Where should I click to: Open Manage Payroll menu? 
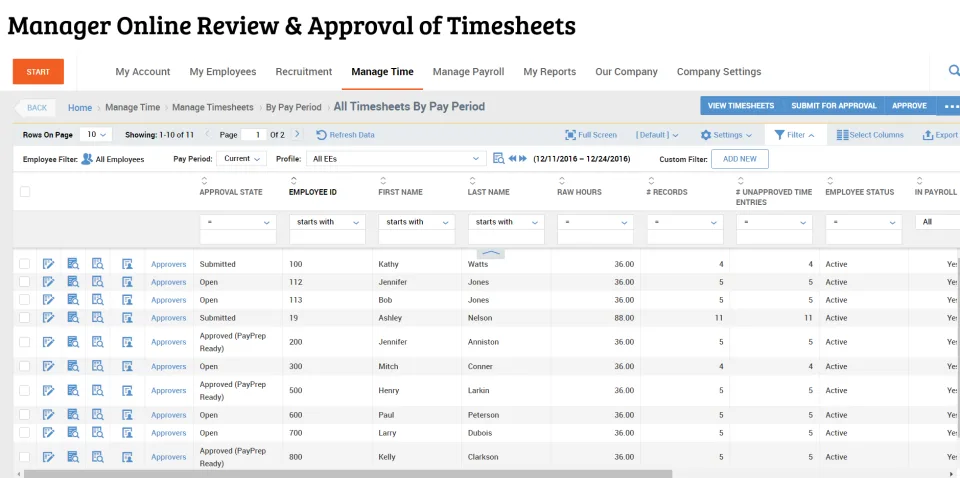[x=468, y=72]
